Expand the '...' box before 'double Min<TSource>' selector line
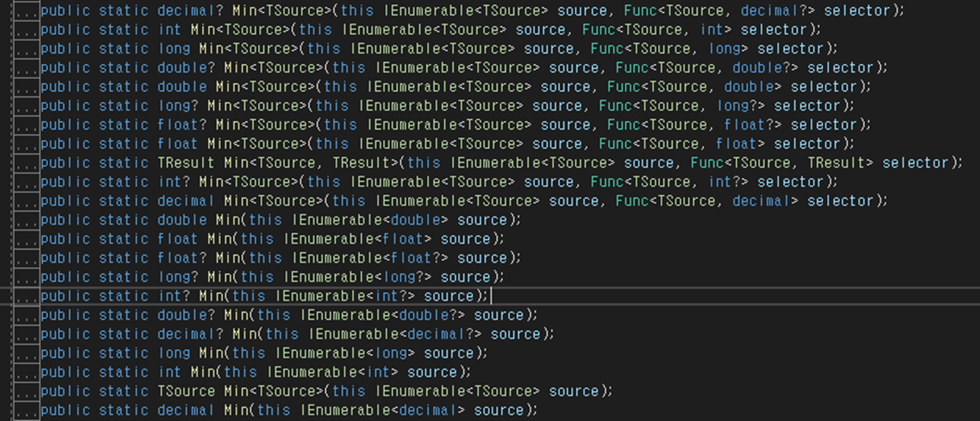 coord(27,88)
